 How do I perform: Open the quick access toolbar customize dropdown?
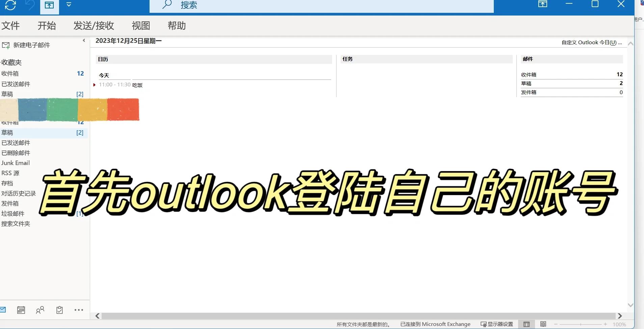tap(69, 5)
